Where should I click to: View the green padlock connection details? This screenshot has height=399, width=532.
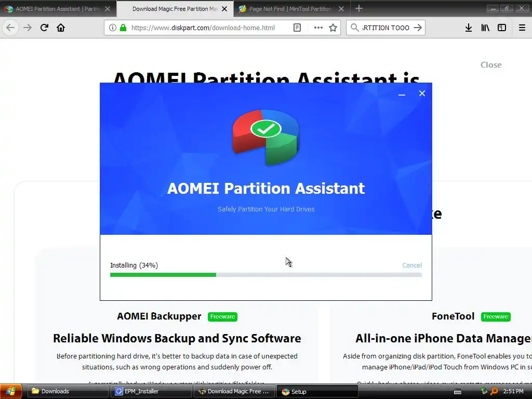[123, 28]
